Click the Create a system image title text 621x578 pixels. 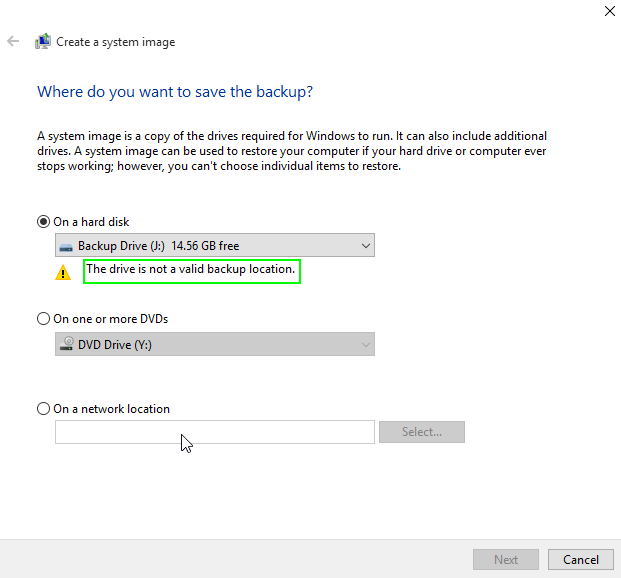coord(116,42)
